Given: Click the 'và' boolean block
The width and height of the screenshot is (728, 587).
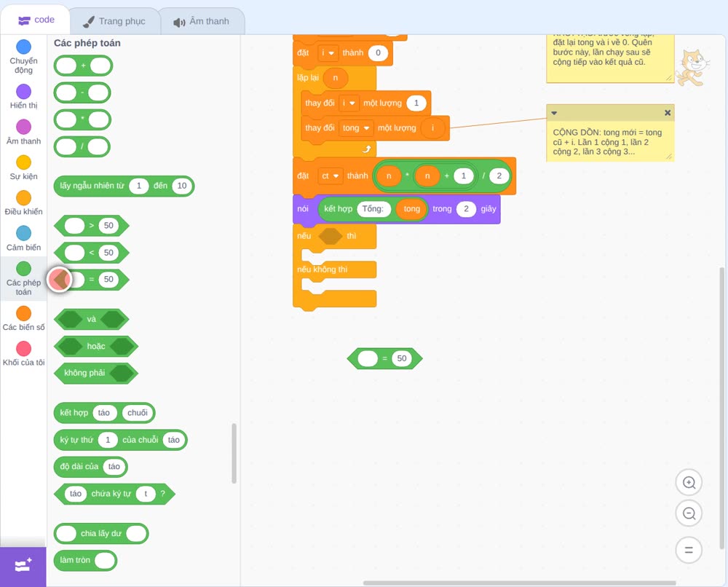Looking at the screenshot, I should point(92,320).
